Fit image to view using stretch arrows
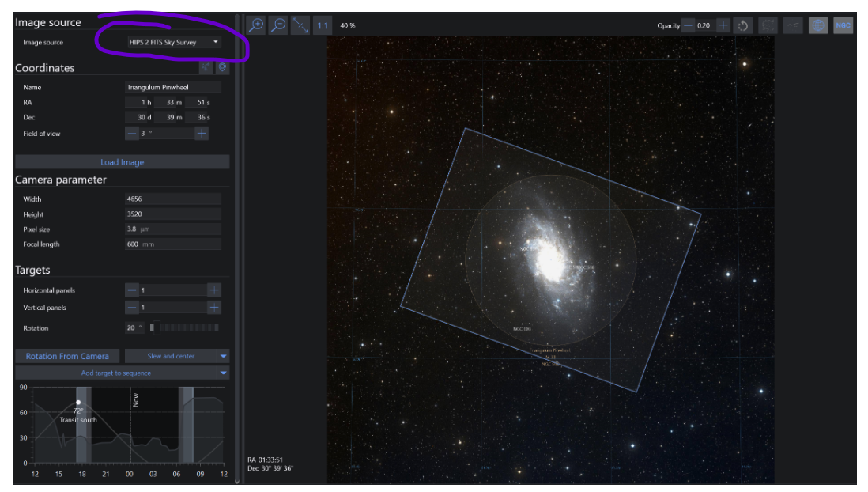 pos(300,25)
